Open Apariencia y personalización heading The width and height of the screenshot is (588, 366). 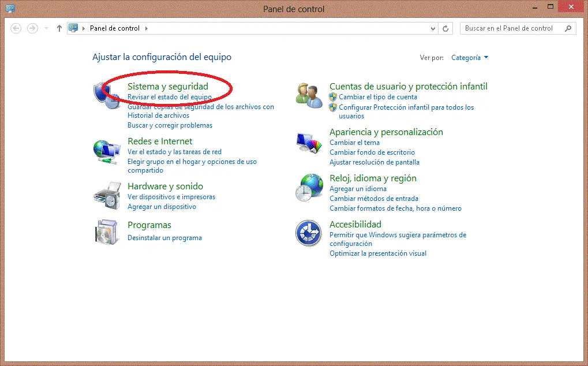pyautogui.click(x=386, y=132)
